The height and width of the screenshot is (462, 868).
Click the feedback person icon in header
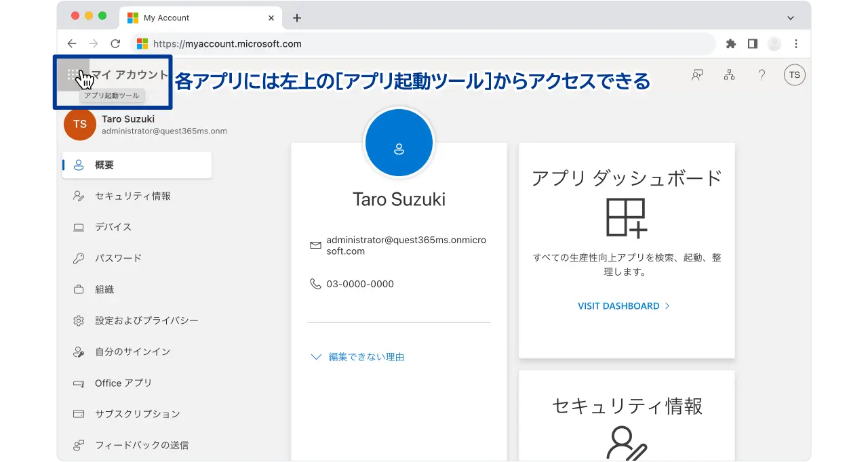(x=696, y=75)
